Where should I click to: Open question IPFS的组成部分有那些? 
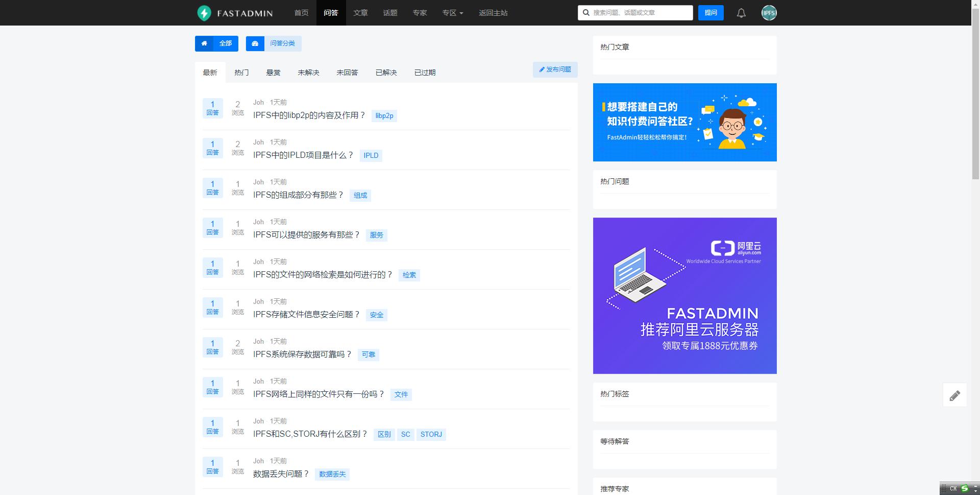(x=299, y=195)
